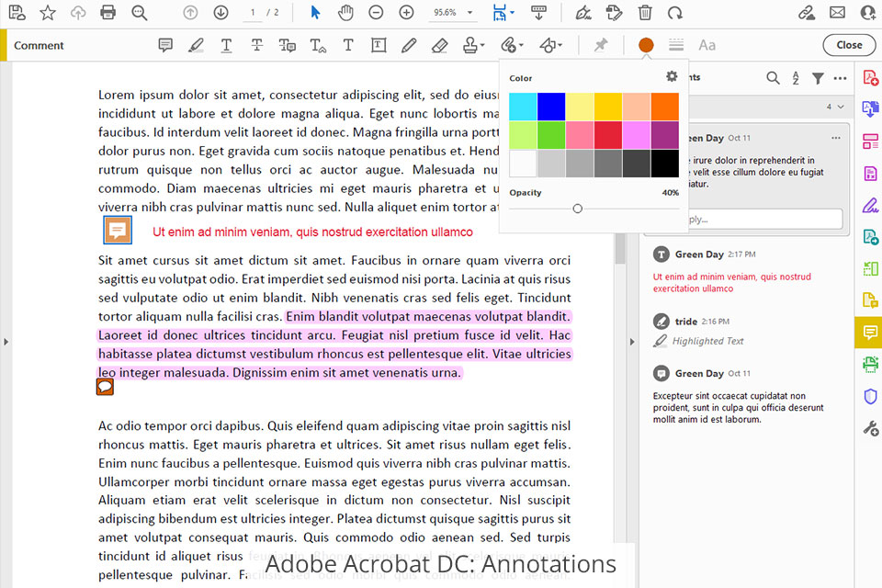
Task: Go to the next page with the down arrow
Action: click(221, 12)
